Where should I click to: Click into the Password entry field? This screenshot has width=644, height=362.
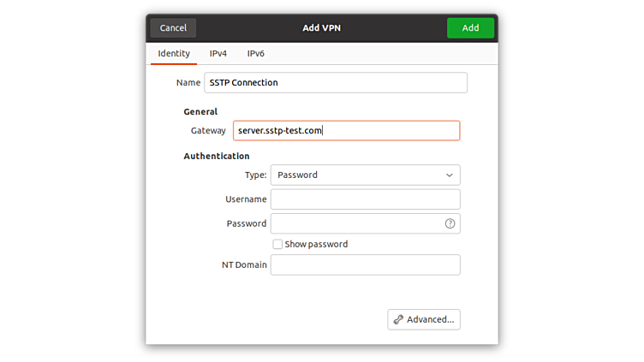point(355,223)
